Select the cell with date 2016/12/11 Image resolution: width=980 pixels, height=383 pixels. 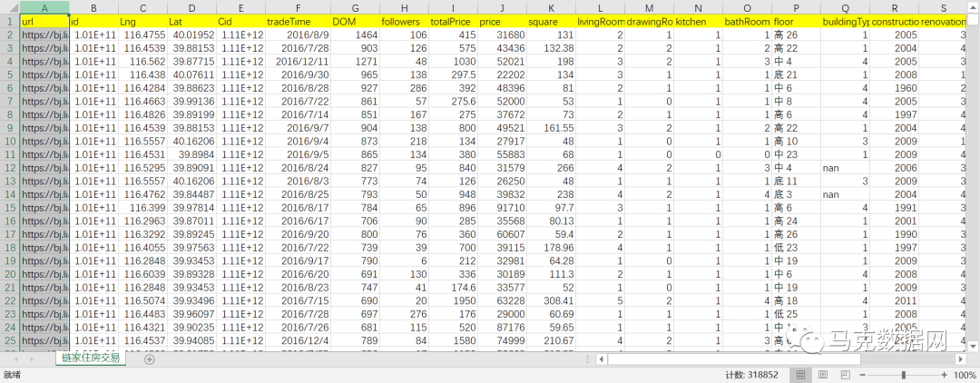(x=298, y=61)
